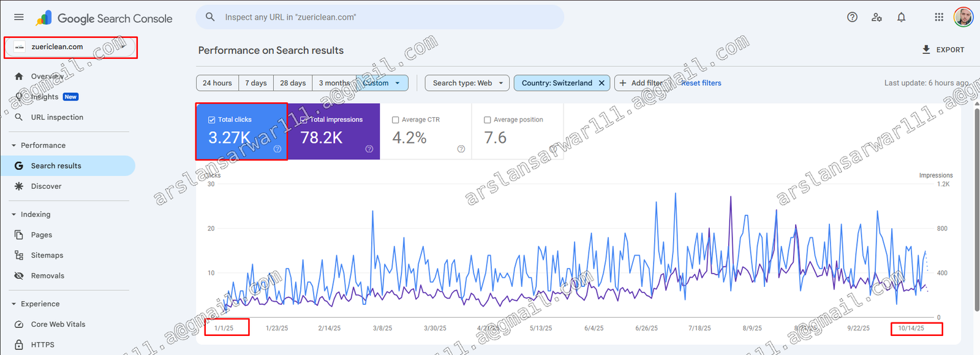Click the Overview home icon
Image resolution: width=980 pixels, height=355 pixels.
tap(19, 77)
